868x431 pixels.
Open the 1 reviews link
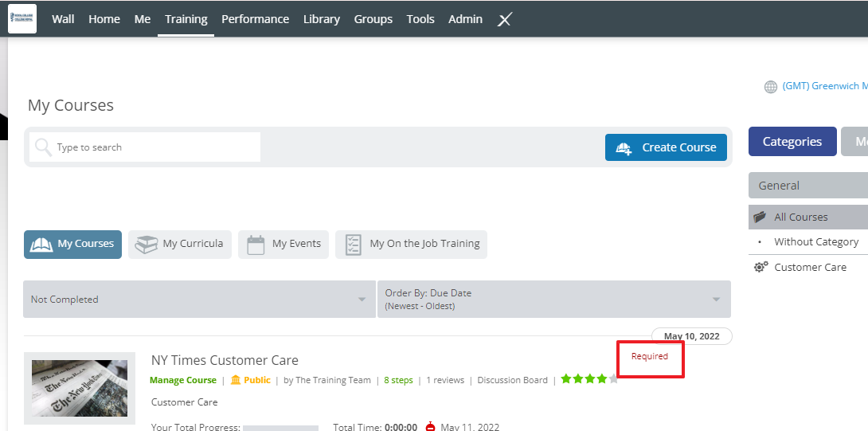pos(445,380)
